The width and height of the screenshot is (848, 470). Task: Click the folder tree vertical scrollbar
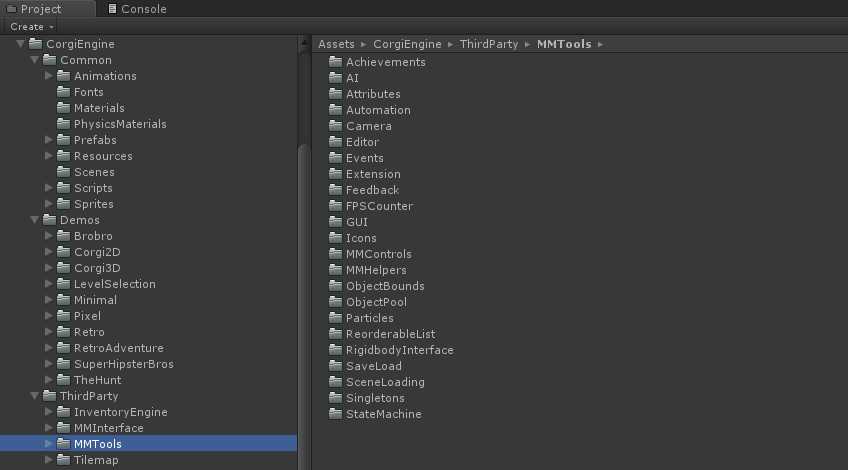tap(304, 300)
